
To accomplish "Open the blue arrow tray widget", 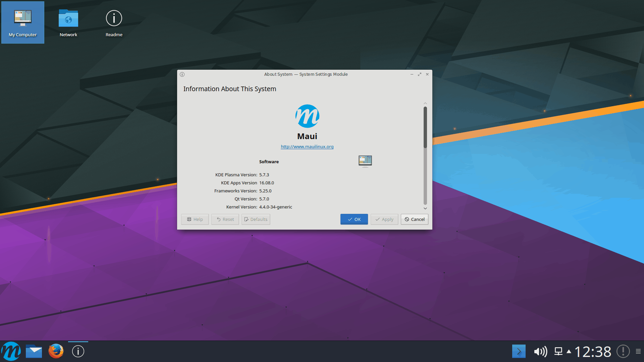I will tap(519, 351).
